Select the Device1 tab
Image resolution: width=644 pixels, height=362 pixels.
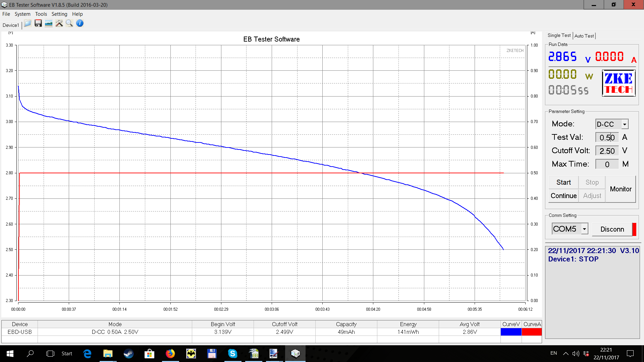click(11, 25)
